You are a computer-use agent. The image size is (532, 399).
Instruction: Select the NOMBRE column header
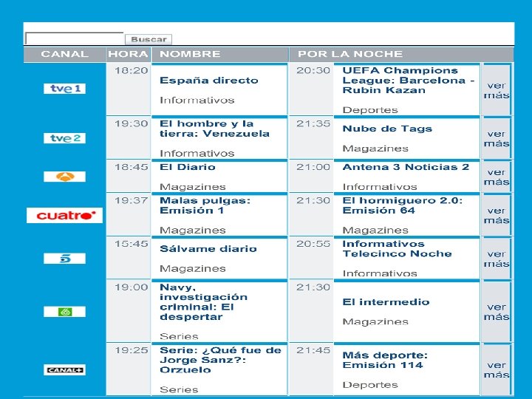coord(190,54)
